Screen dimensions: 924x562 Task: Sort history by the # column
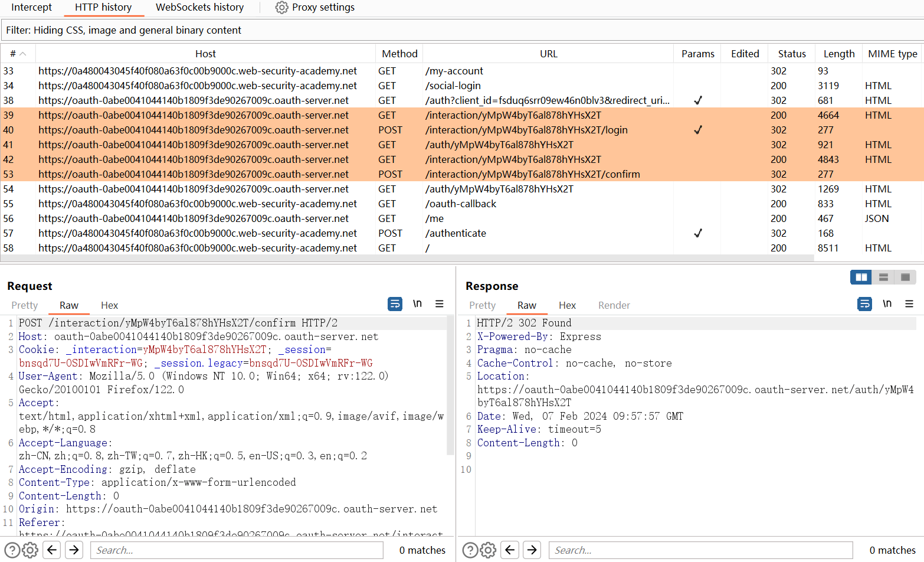(x=18, y=54)
